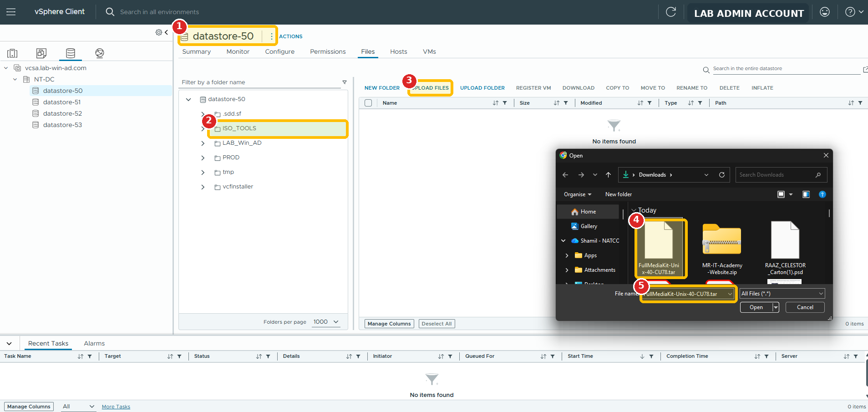Screen dimensions: 868x412
Task: Refresh the Downloads folder in Open dialog
Action: pyautogui.click(x=722, y=175)
